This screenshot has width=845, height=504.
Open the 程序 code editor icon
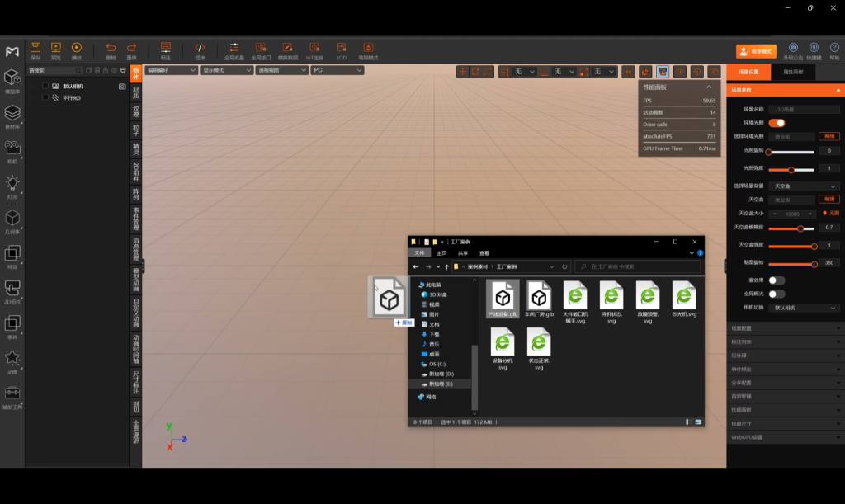(200, 49)
